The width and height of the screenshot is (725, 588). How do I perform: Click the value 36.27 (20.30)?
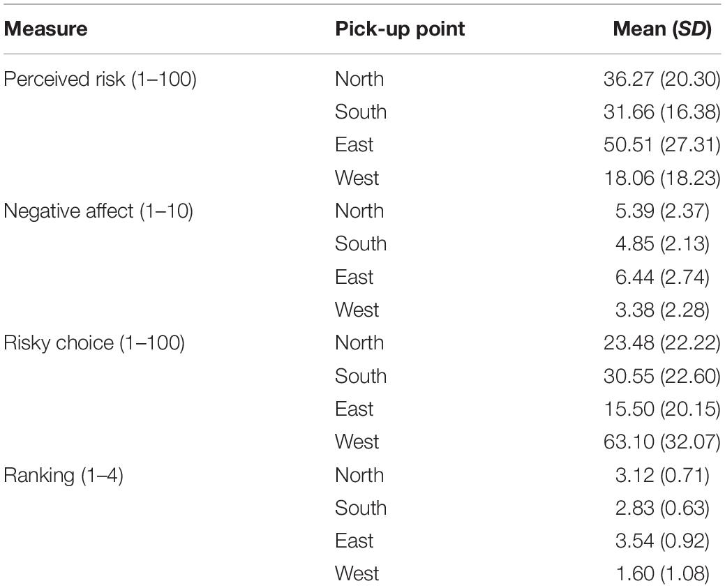click(x=662, y=79)
